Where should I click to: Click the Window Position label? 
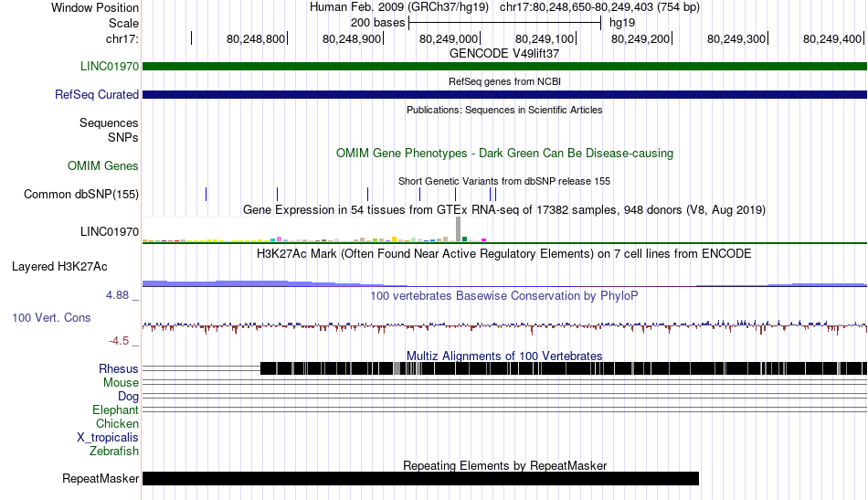tap(95, 7)
